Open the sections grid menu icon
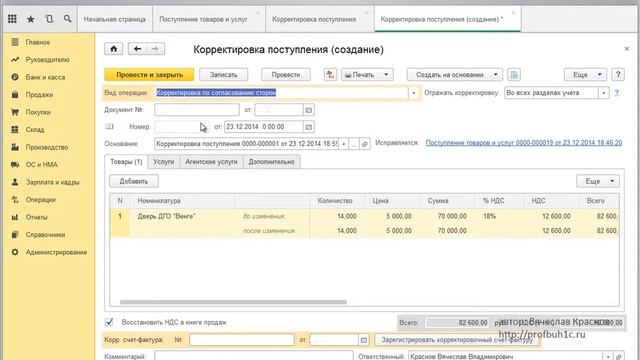Screen dimensions: 640x360 [12, 19]
